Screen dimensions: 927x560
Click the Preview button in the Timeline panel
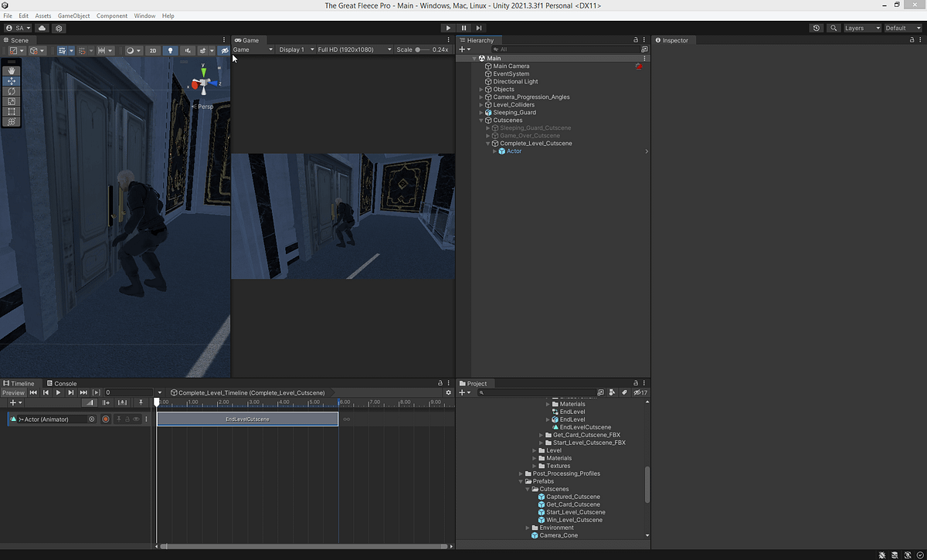pyautogui.click(x=14, y=392)
